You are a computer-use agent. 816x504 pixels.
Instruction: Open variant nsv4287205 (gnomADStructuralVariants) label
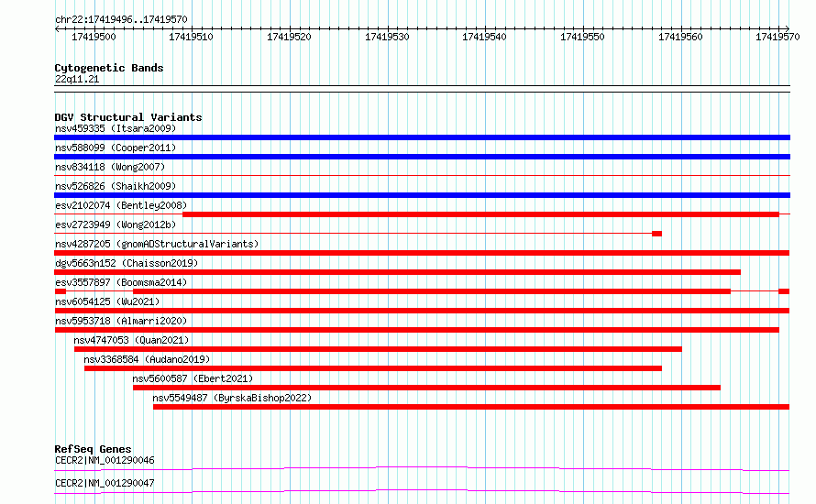157,244
